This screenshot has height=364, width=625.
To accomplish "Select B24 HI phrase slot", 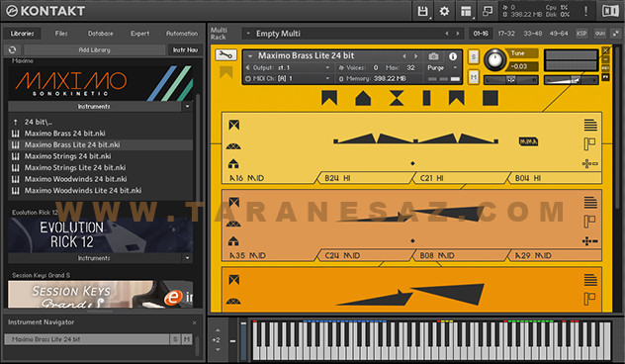I will pyautogui.click(x=365, y=178).
